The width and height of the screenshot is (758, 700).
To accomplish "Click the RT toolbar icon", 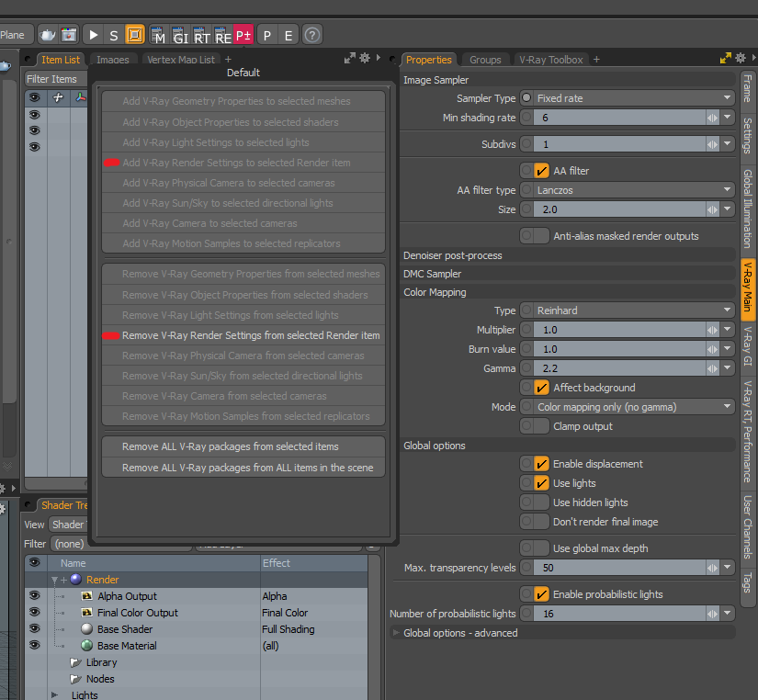I will click(x=201, y=35).
